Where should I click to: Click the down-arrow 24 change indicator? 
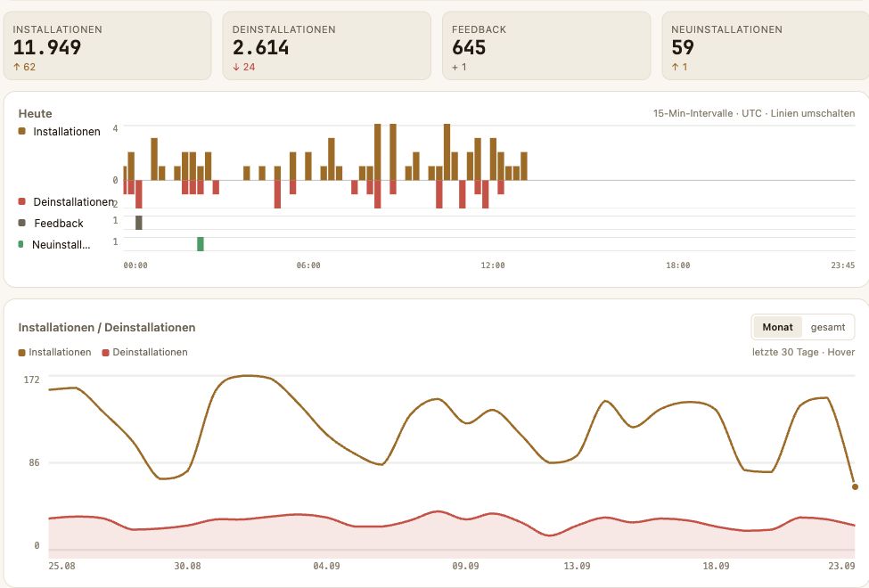pyautogui.click(x=244, y=67)
